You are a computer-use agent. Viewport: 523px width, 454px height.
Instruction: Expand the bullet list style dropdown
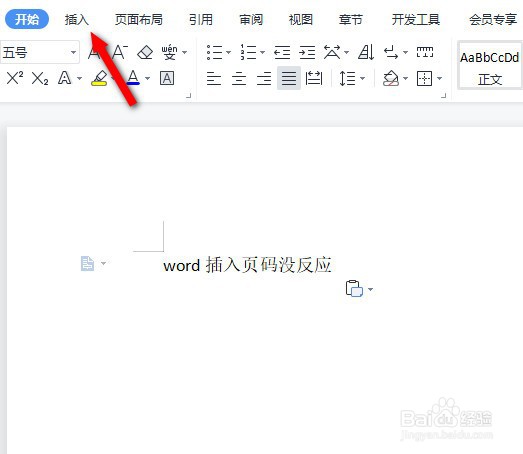[228, 52]
